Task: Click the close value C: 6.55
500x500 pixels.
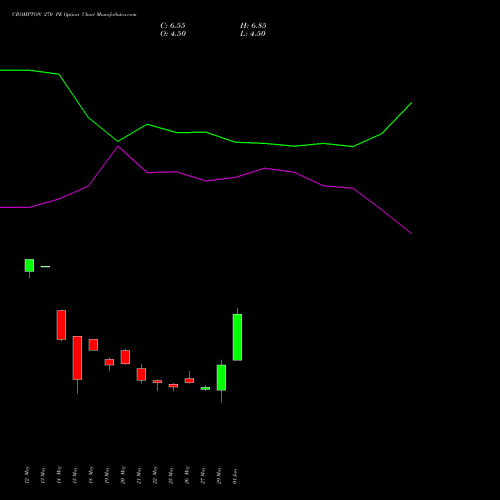Action: 173,26
